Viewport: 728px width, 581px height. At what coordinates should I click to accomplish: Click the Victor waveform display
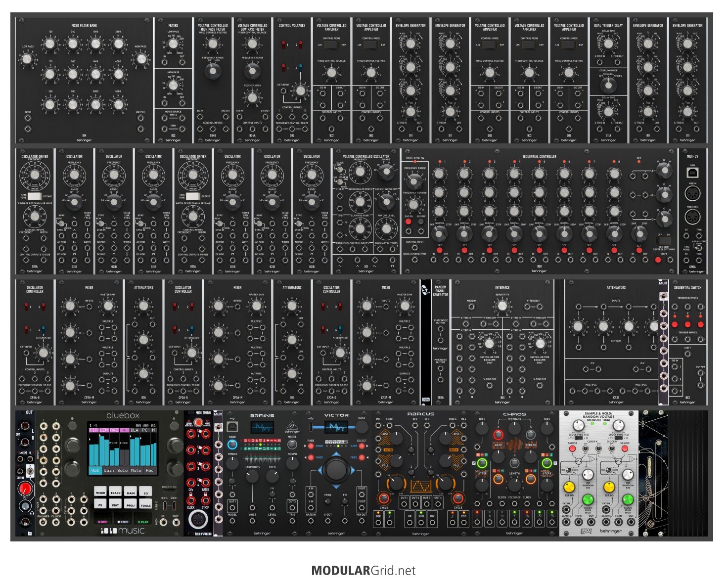point(336,426)
